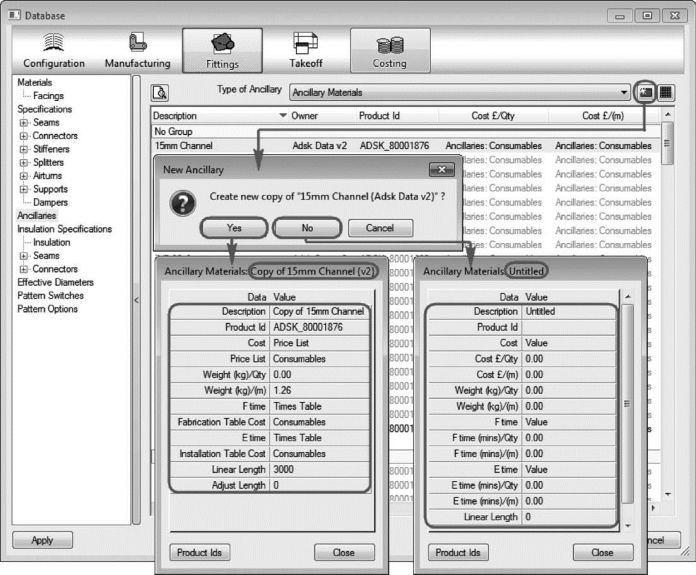Click the Owner column header
Screen dimensions: 696x575
tap(322, 116)
